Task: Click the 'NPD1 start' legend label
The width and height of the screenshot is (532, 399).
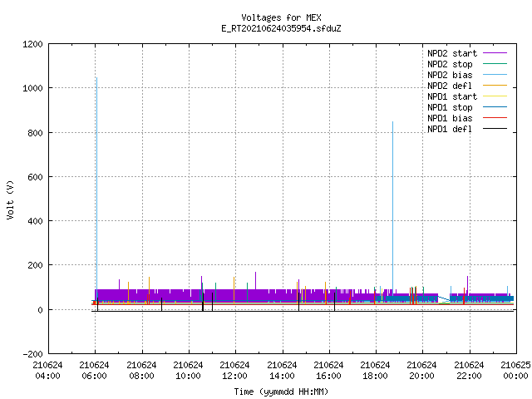Action: pos(452,96)
